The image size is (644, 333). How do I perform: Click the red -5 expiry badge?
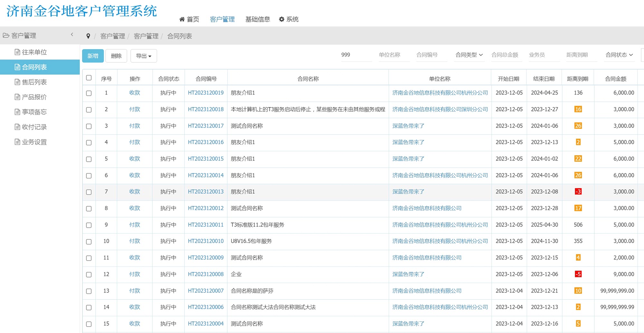[x=578, y=274]
